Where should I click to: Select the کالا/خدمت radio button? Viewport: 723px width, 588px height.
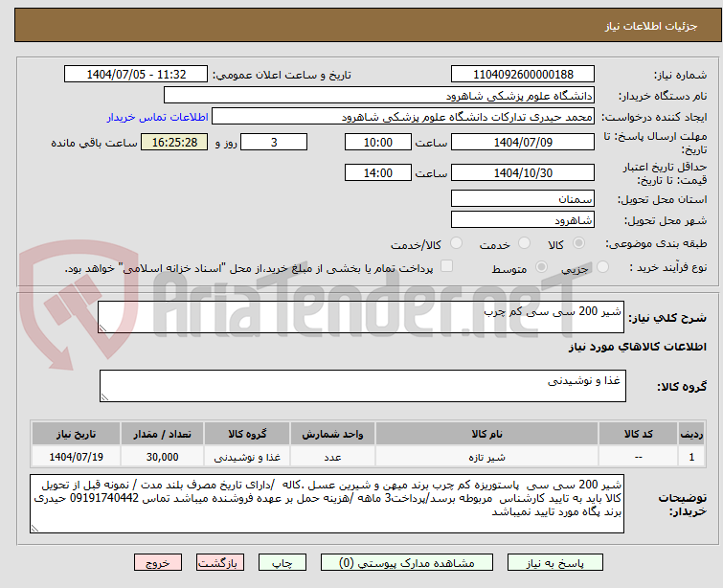click(457, 243)
